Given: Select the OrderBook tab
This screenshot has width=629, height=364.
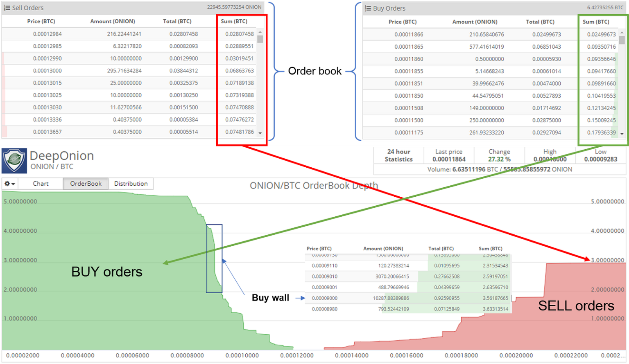Looking at the screenshot, I should coord(85,183).
